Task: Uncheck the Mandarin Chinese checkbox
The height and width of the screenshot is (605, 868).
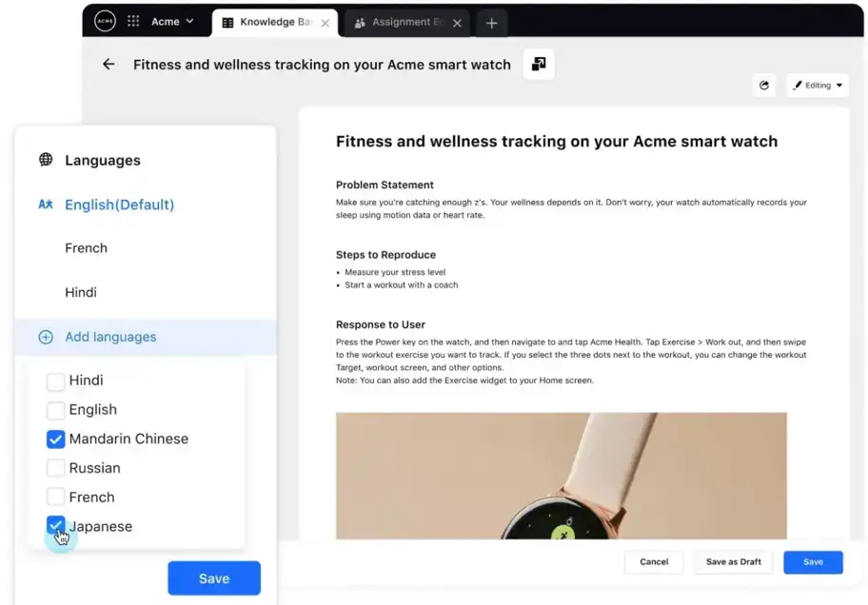Action: (x=55, y=439)
